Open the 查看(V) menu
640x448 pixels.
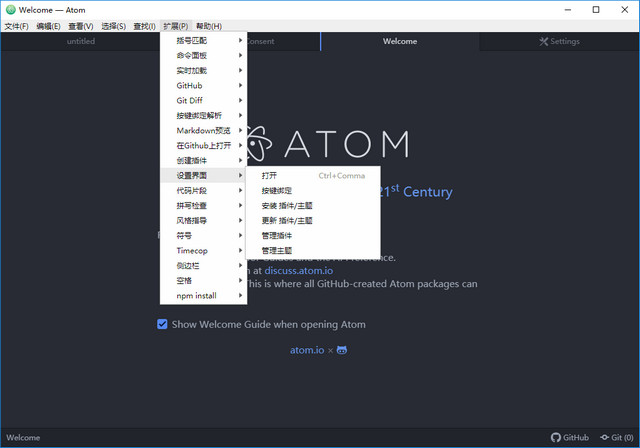[80, 26]
